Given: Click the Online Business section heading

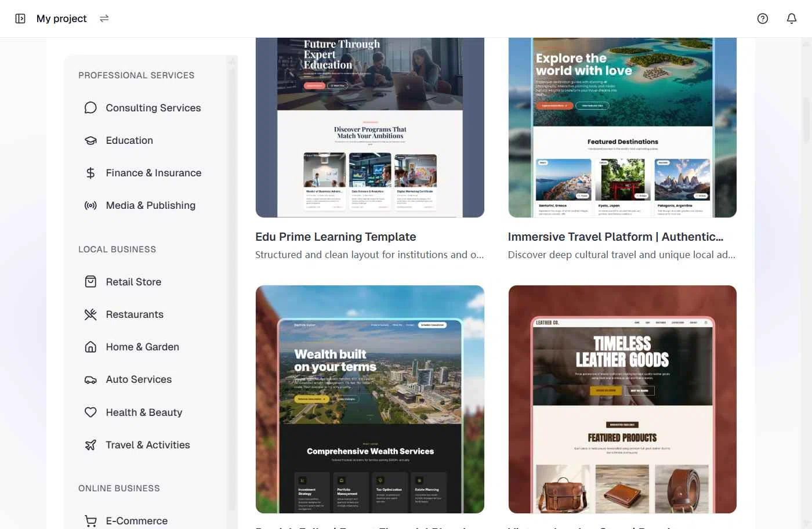Looking at the screenshot, I should pyautogui.click(x=119, y=488).
